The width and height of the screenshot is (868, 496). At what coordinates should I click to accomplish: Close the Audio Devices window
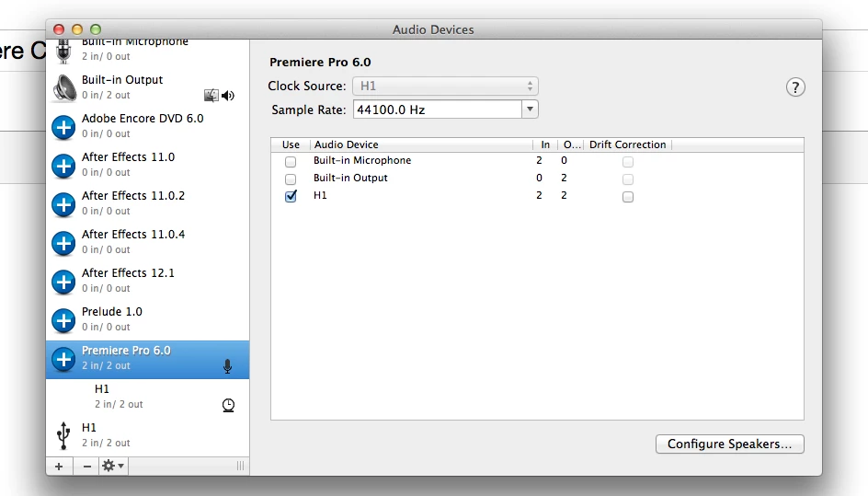click(x=59, y=29)
